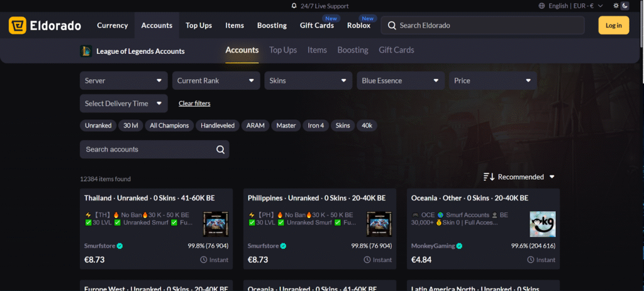Image resolution: width=644 pixels, height=291 pixels.
Task: Click the 24/7 Live Support bell icon
Action: 294,6
